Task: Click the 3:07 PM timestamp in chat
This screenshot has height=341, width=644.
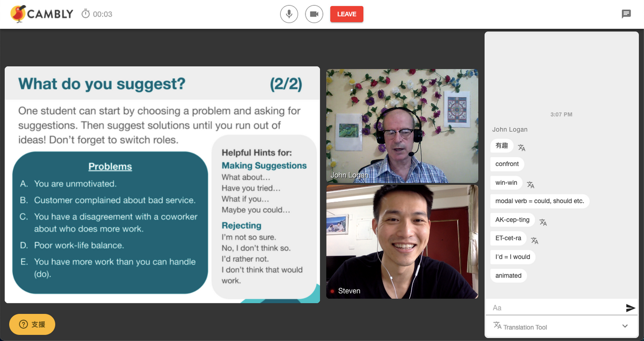Action: pos(561,114)
